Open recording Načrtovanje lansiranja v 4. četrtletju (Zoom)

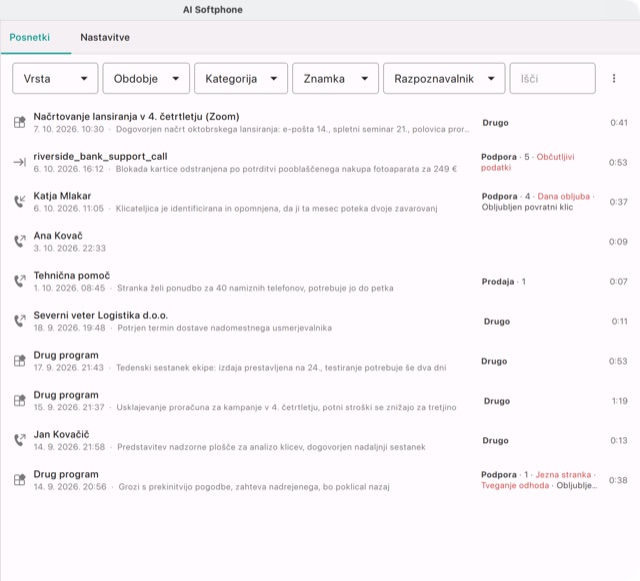(x=136, y=116)
